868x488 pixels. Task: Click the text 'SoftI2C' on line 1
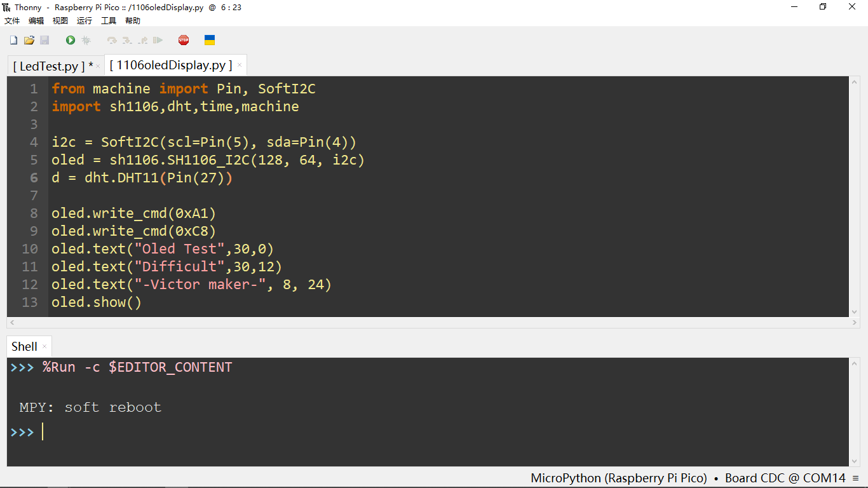(287, 88)
